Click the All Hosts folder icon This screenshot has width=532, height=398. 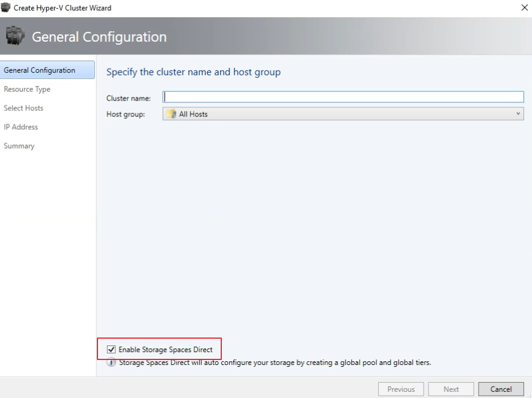(175, 114)
